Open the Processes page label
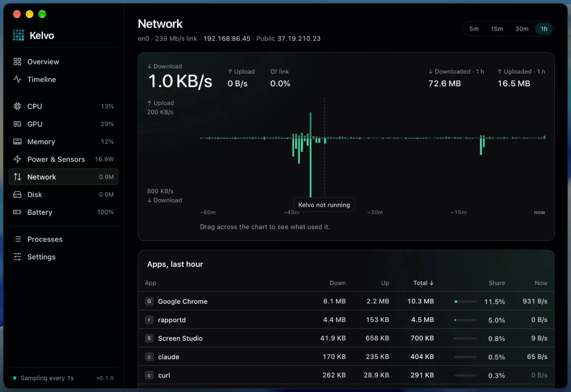571x392 pixels. point(45,239)
